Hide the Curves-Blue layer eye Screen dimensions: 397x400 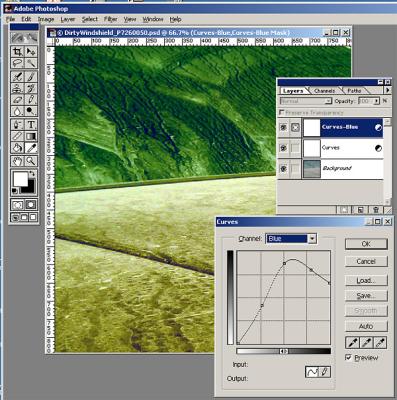point(283,127)
